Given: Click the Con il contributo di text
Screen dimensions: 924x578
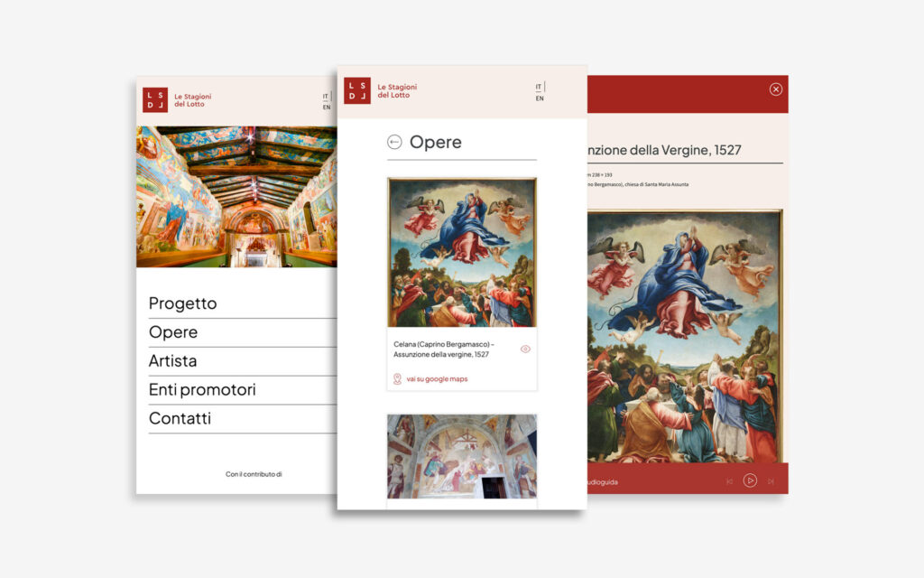Looking at the screenshot, I should [254, 474].
